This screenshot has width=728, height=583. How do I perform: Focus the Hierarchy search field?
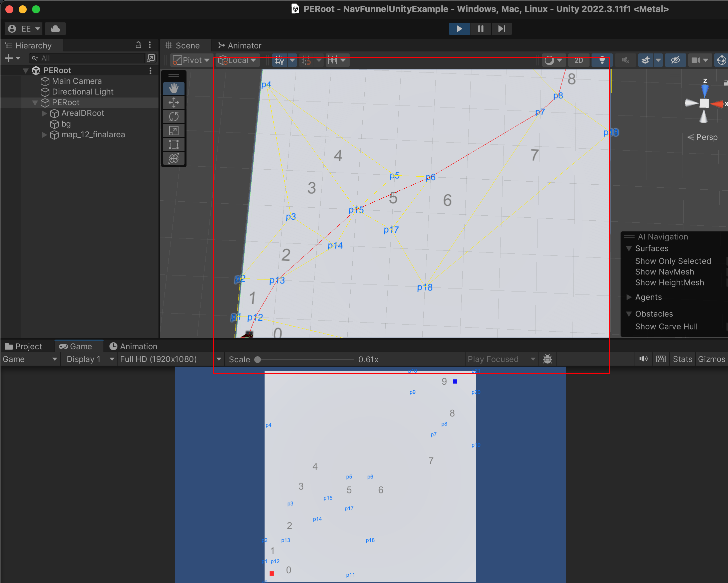87,58
